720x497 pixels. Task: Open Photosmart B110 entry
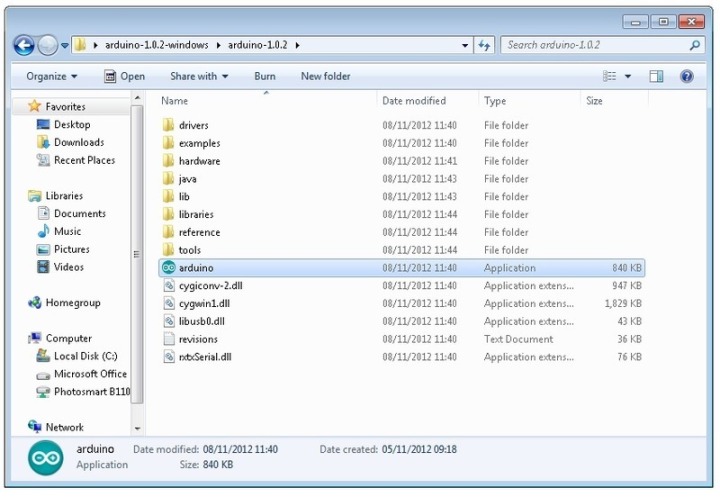[91, 392]
